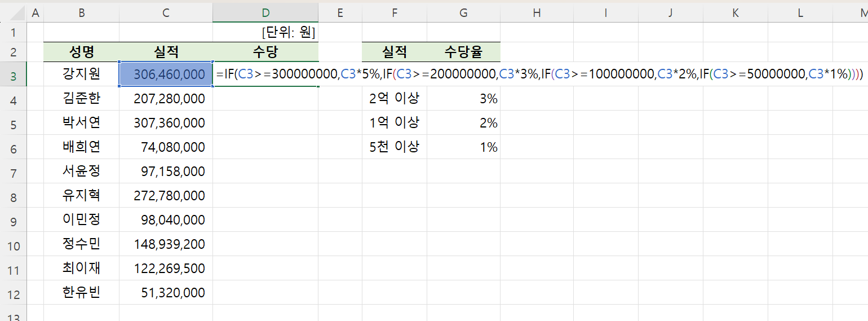868x321 pixels.
Task: Click the 실적 header cell in column F
Action: tap(395, 52)
